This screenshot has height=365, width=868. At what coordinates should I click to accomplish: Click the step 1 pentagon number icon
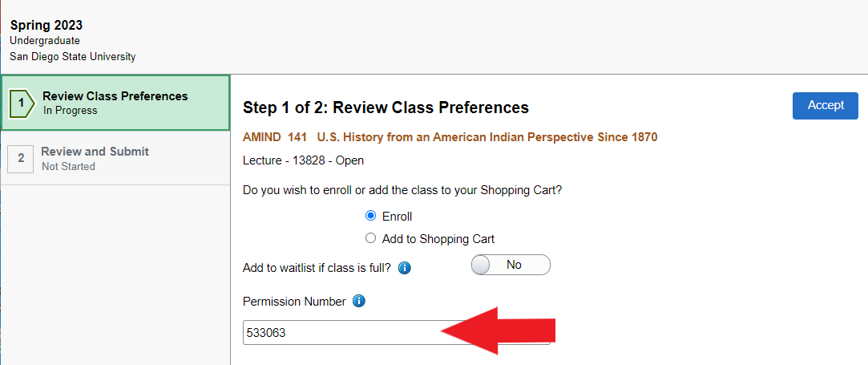[22, 103]
